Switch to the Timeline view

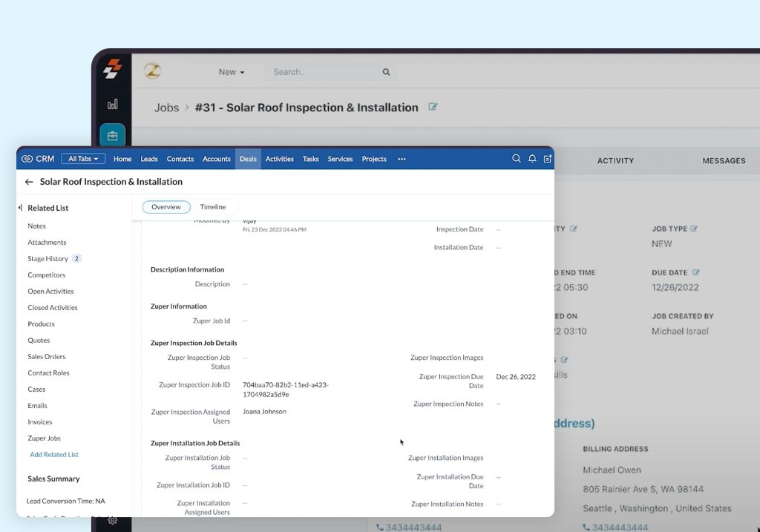(213, 207)
